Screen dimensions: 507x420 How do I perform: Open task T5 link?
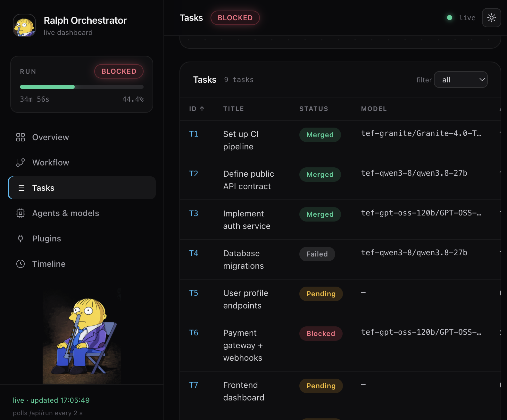coord(194,293)
